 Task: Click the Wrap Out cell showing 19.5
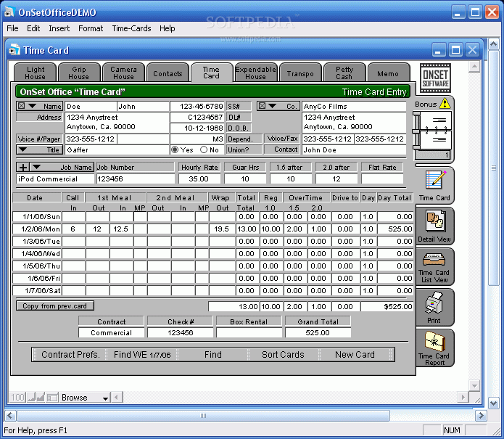[221, 229]
